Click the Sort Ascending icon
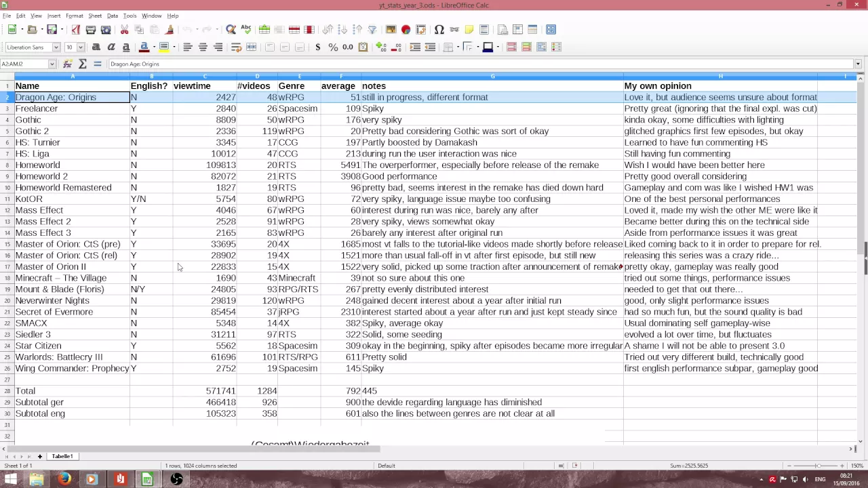 342,30
